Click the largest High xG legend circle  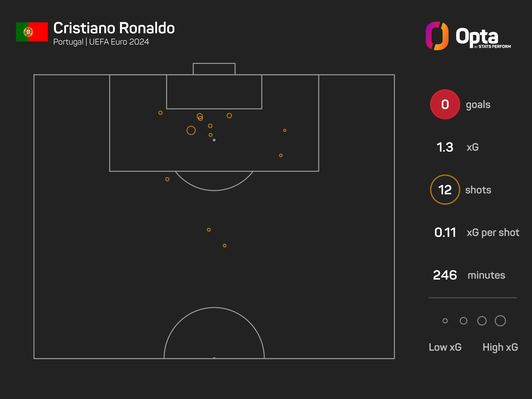pos(500,321)
